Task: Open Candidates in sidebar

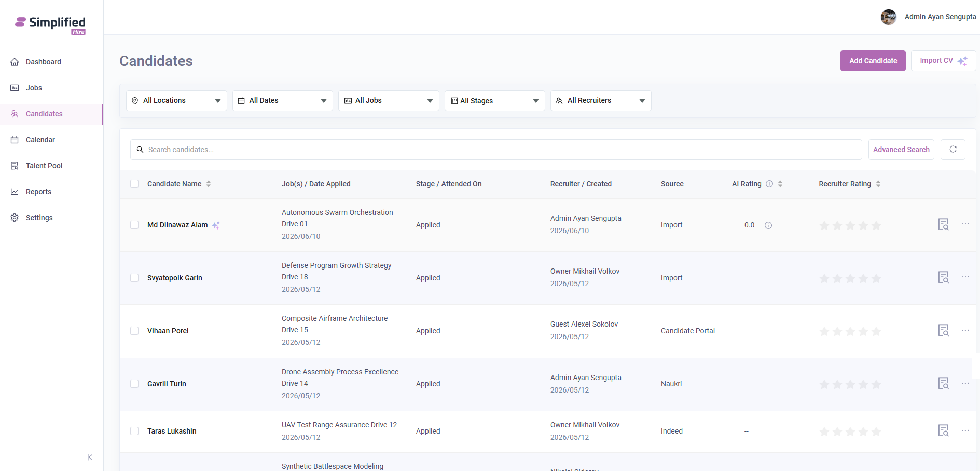Action: tap(51, 114)
